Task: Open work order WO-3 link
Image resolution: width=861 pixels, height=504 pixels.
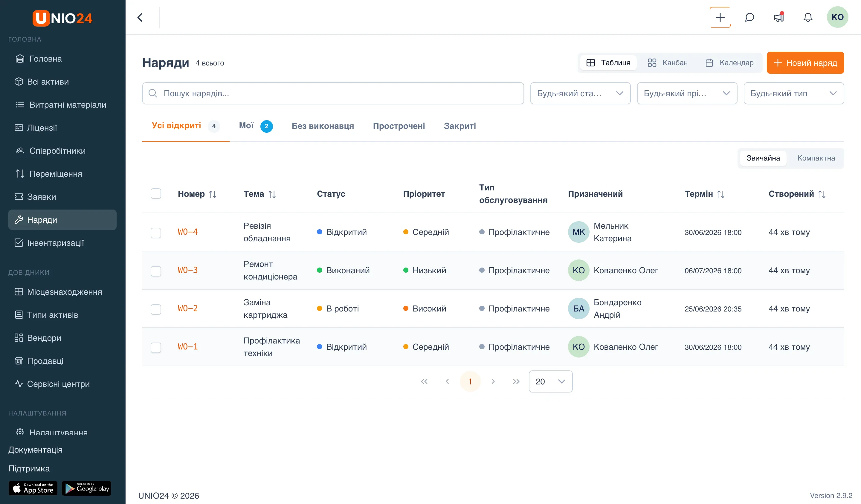Action: 187,270
